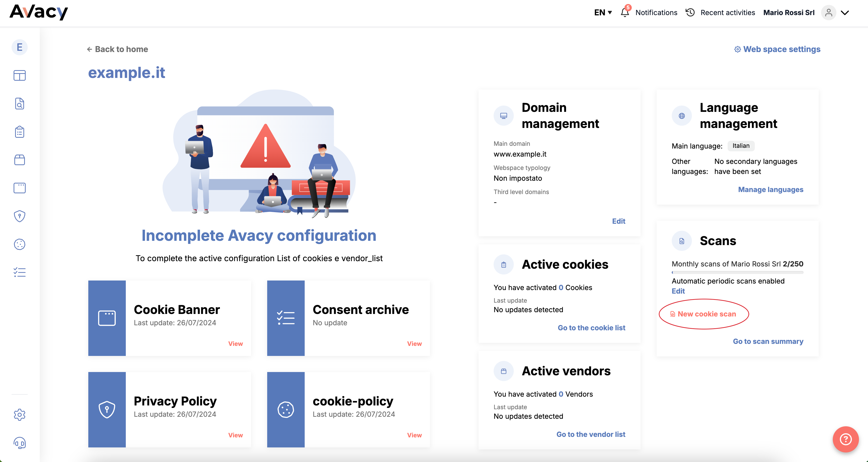The image size is (868, 462).
Task: Open the clipboard list icon in sidebar
Action: point(20,132)
